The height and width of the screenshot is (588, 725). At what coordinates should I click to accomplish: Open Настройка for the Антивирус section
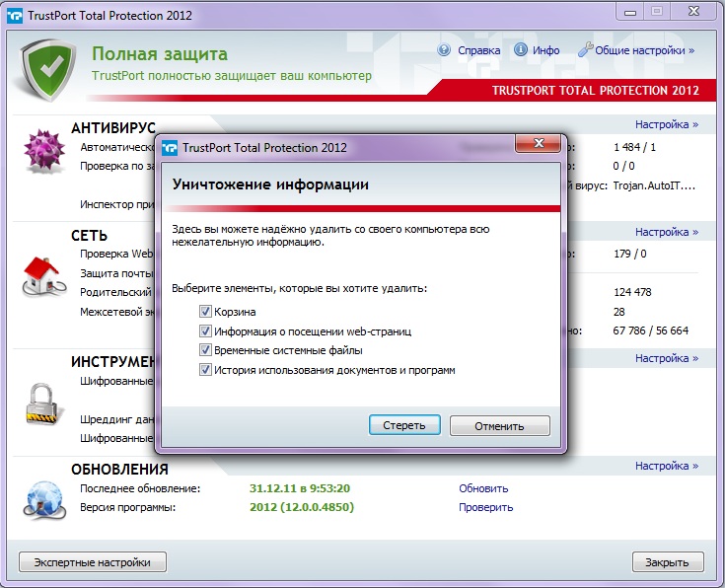point(666,124)
